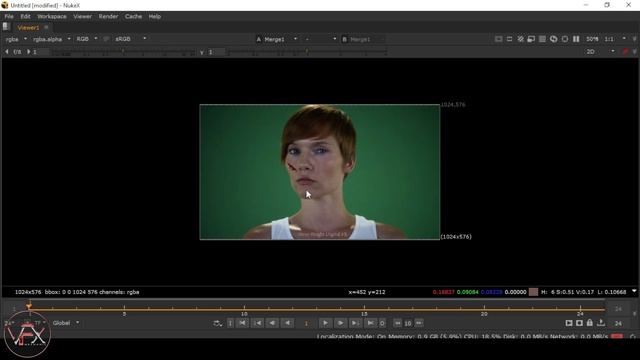The height and width of the screenshot is (360, 640).
Task: Click the current frame number field
Action: pyautogui.click(x=306, y=323)
